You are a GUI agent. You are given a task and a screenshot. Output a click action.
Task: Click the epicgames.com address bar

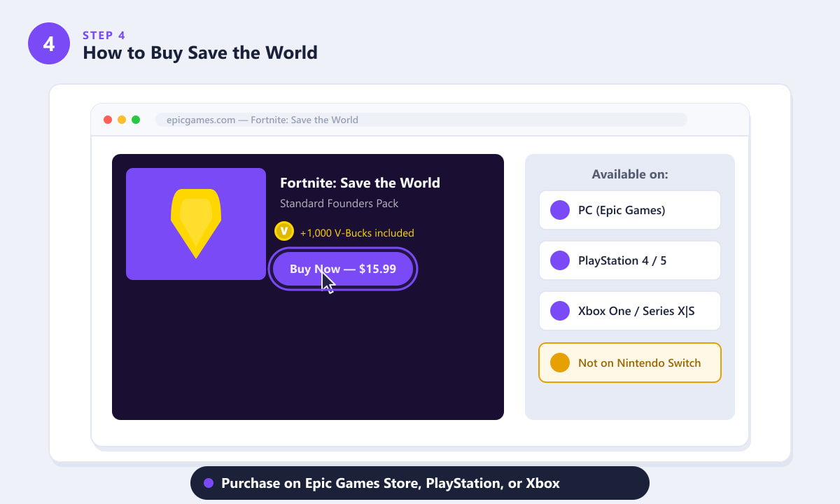tap(421, 120)
